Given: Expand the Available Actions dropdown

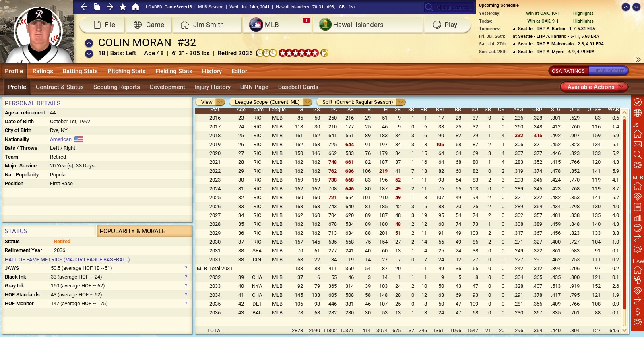Looking at the screenshot, I should [x=594, y=87].
